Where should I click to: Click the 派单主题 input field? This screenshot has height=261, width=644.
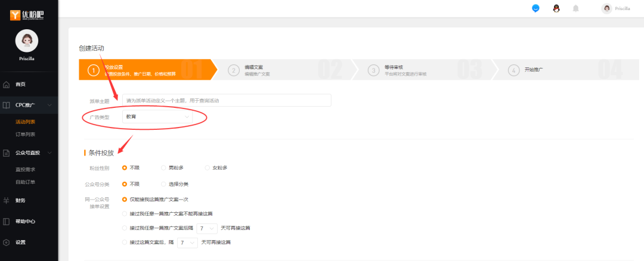[227, 101]
